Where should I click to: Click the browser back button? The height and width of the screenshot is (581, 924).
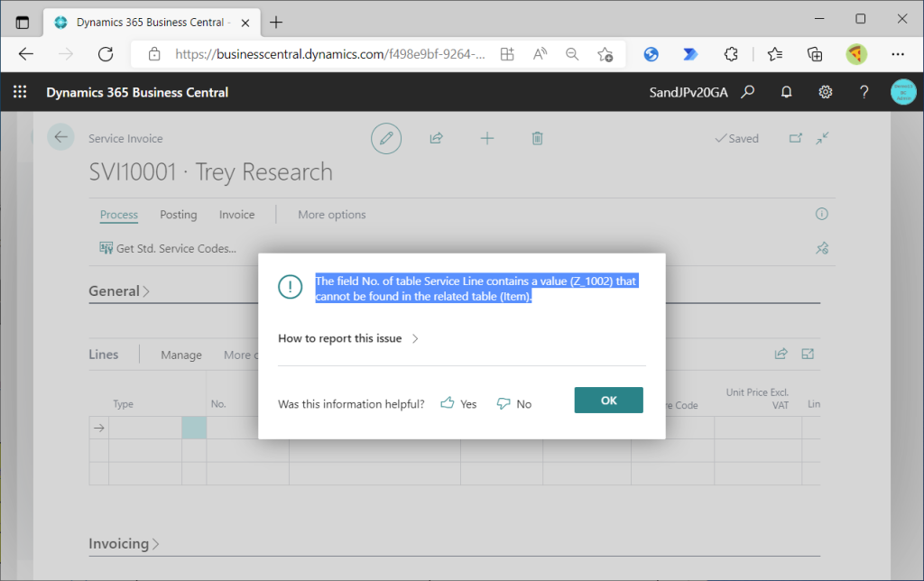(26, 54)
